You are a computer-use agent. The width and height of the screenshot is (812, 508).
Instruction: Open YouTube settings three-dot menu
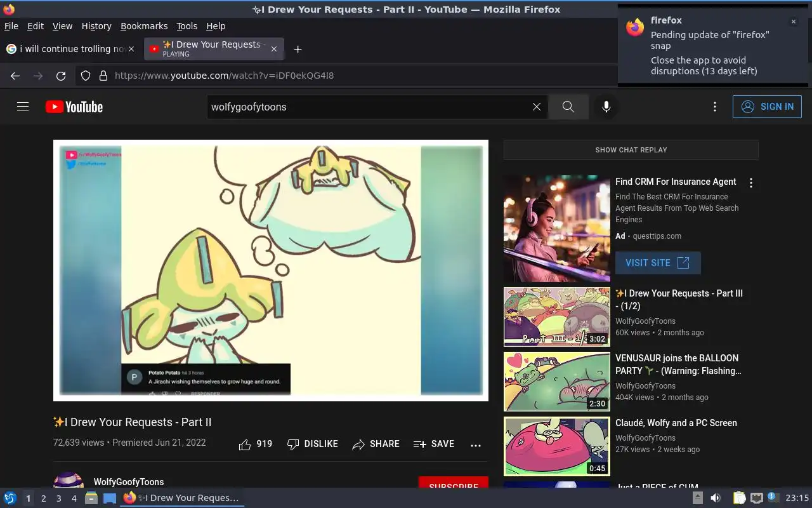715,107
